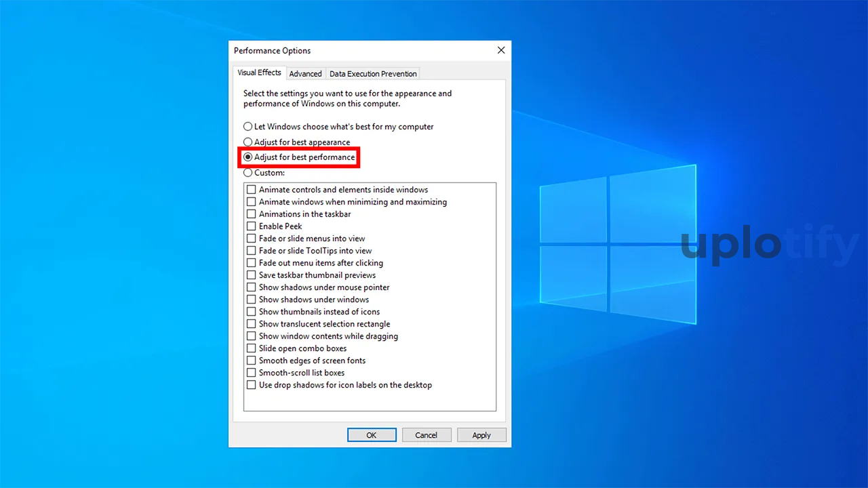
Task: Select 'Let Windows choose what's best' radio option
Action: (x=248, y=127)
